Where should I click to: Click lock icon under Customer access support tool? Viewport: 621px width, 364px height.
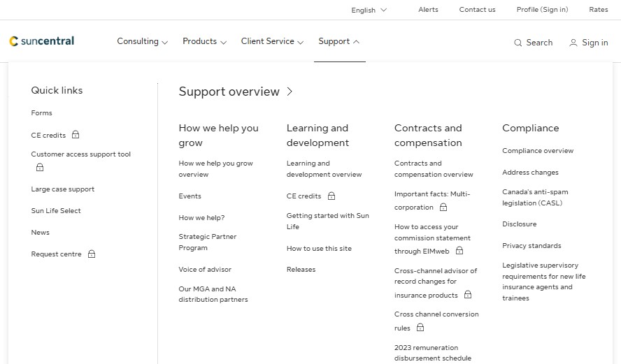click(40, 168)
